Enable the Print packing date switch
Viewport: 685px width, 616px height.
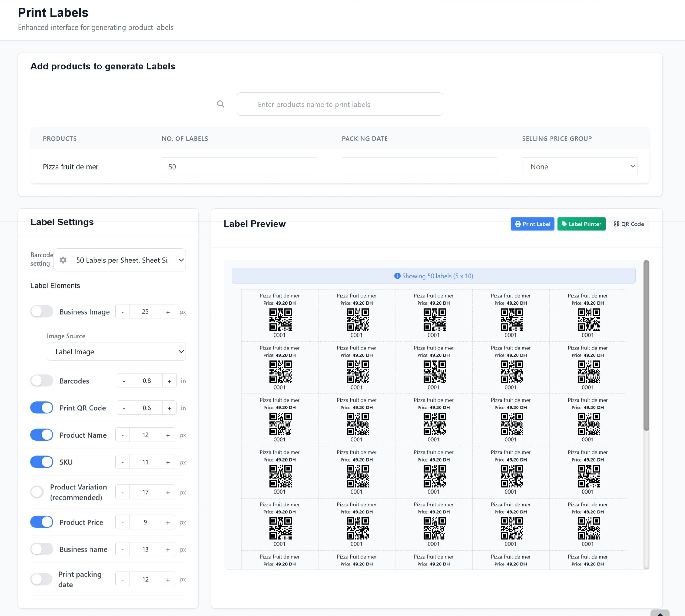pyautogui.click(x=41, y=580)
